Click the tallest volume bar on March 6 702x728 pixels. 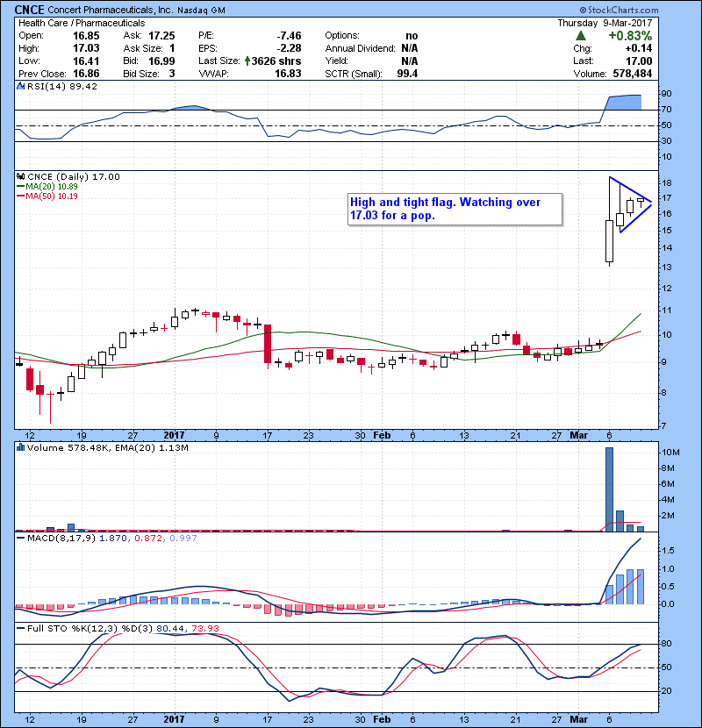coord(609,489)
